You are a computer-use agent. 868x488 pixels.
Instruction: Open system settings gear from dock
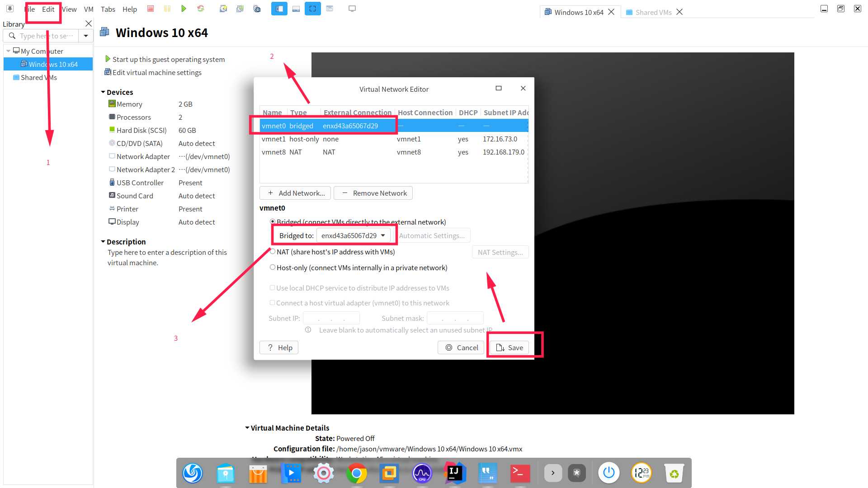click(324, 473)
